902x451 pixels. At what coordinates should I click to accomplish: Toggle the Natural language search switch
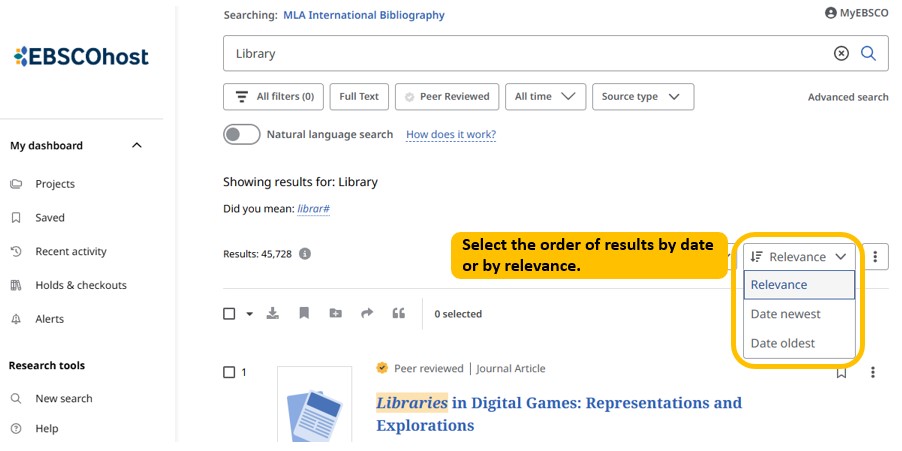(241, 134)
